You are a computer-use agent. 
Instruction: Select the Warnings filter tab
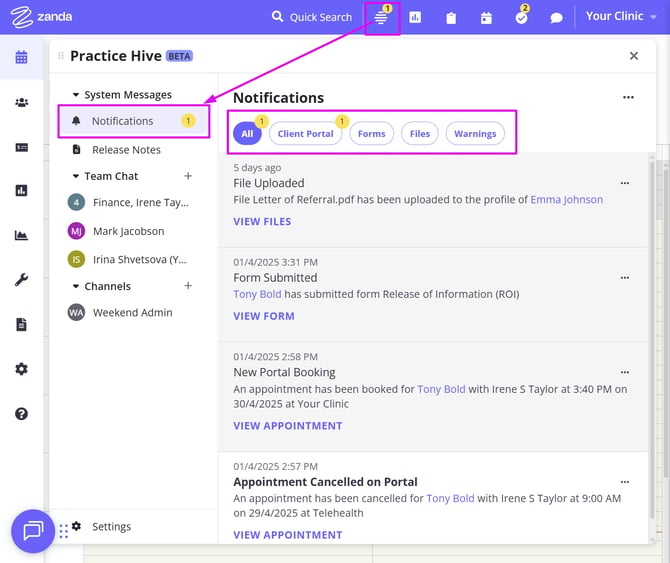(475, 133)
